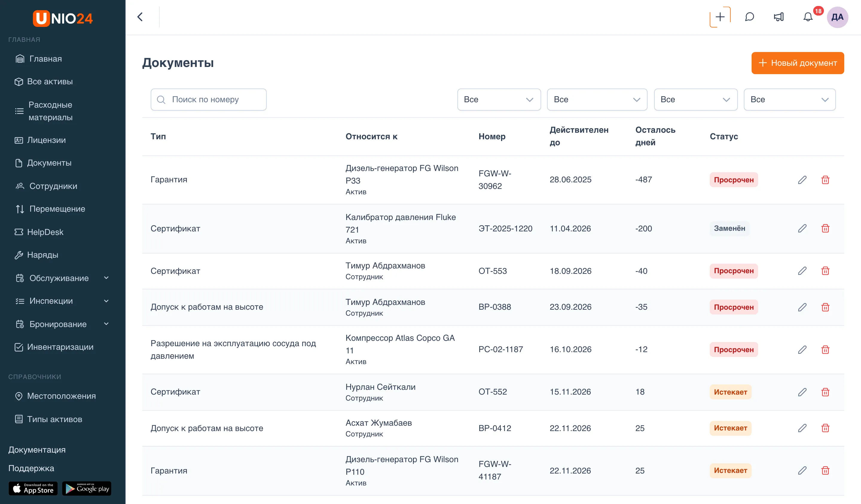Viewport: 861px width, 504px height.
Task: Edit document РС-02-1187 pencil icon
Action: click(x=802, y=349)
